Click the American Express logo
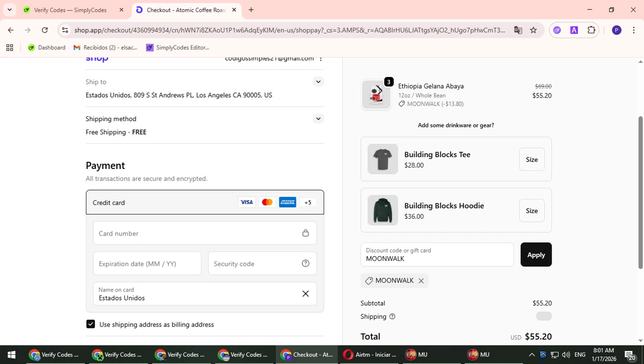Screen dimensions: 644x364 [288, 202]
